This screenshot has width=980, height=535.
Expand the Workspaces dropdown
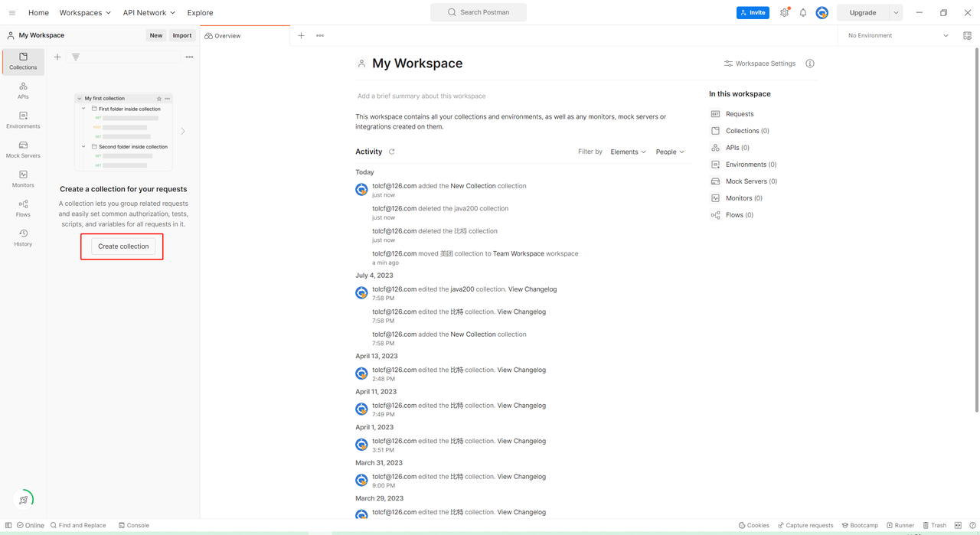85,13
